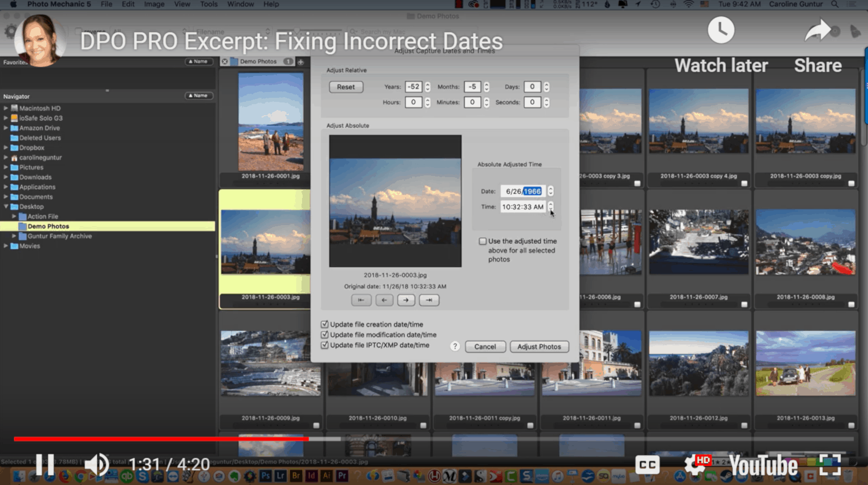Close the Demo Photos tab with its X
Image resolution: width=868 pixels, height=485 pixels.
point(225,61)
